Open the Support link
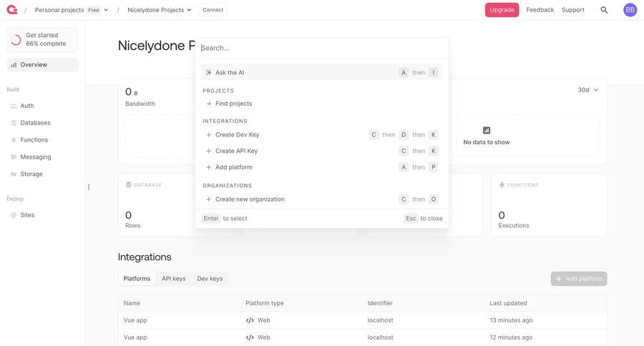 point(573,10)
